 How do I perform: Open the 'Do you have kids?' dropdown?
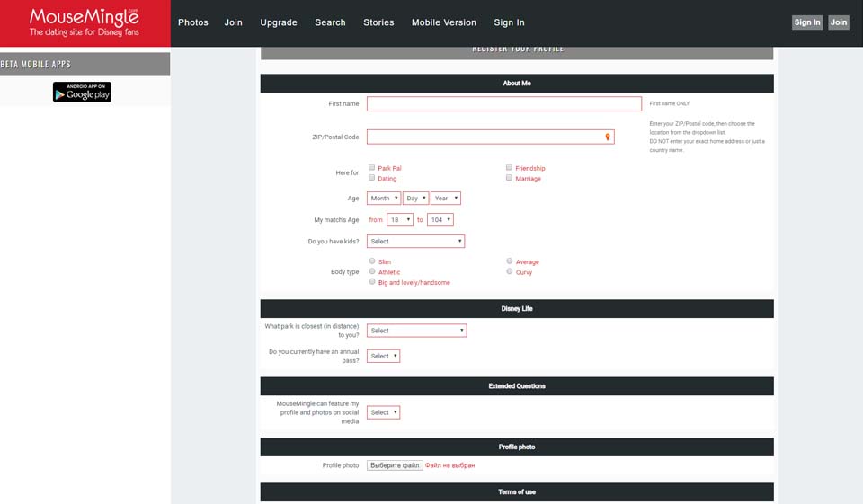point(415,242)
